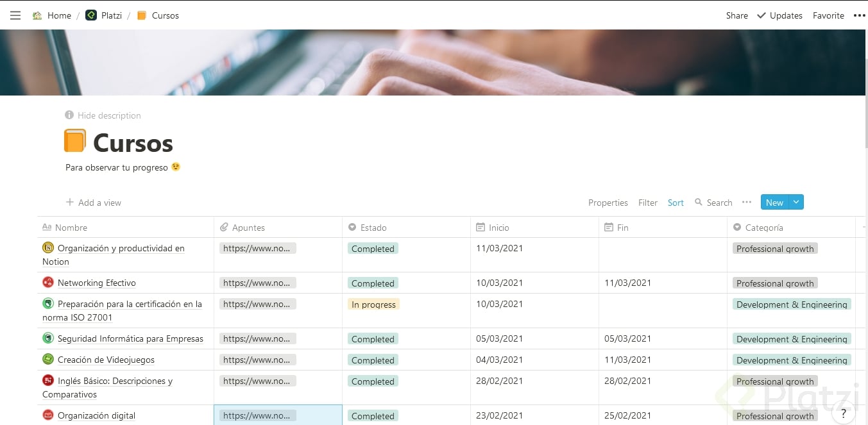
Task: Click Fin date 25/02/2021 for Organización digital
Action: click(x=627, y=415)
